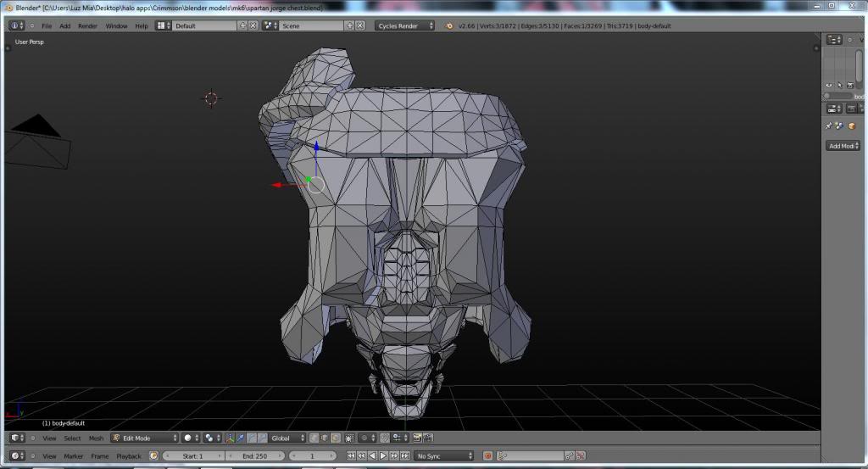This screenshot has height=469, width=868.
Task: Click the Scene name field
Action: (x=312, y=25)
